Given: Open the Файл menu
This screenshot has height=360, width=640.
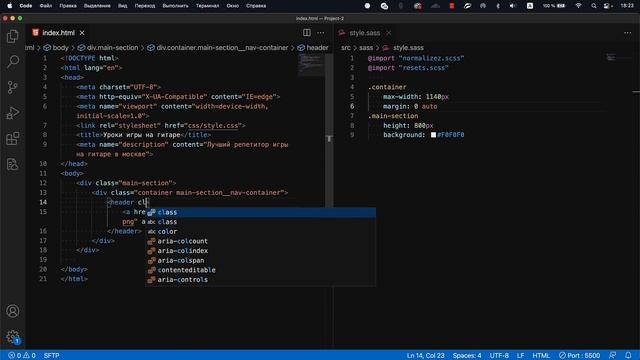Looking at the screenshot, I should [x=46, y=6].
